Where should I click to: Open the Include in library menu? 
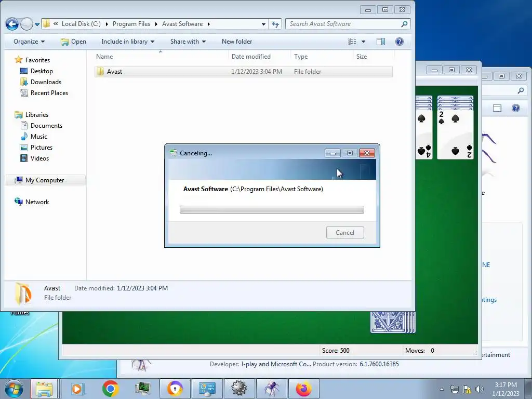tap(128, 42)
